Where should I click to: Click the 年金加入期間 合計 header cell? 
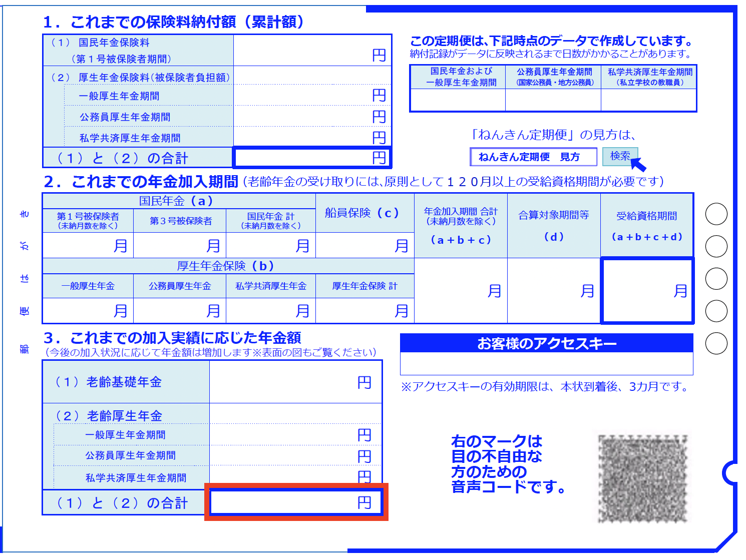(461, 226)
